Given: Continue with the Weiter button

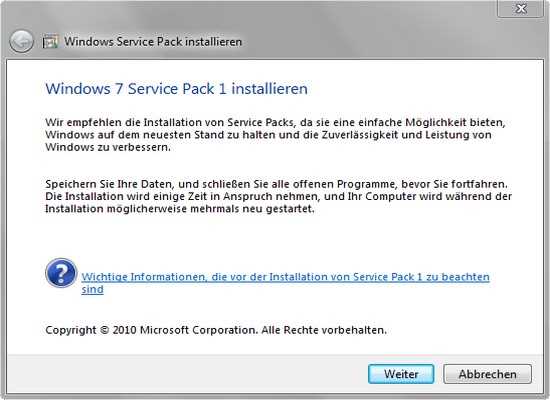Looking at the screenshot, I should point(401,374).
